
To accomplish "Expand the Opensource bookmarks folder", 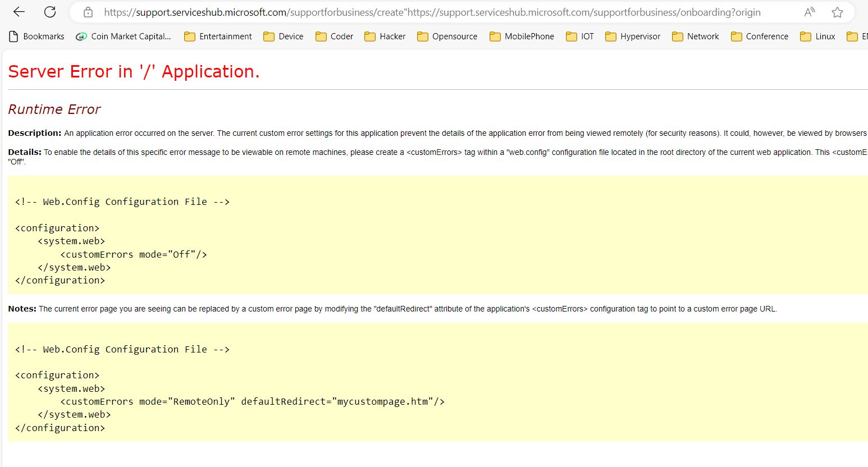I will [x=447, y=36].
